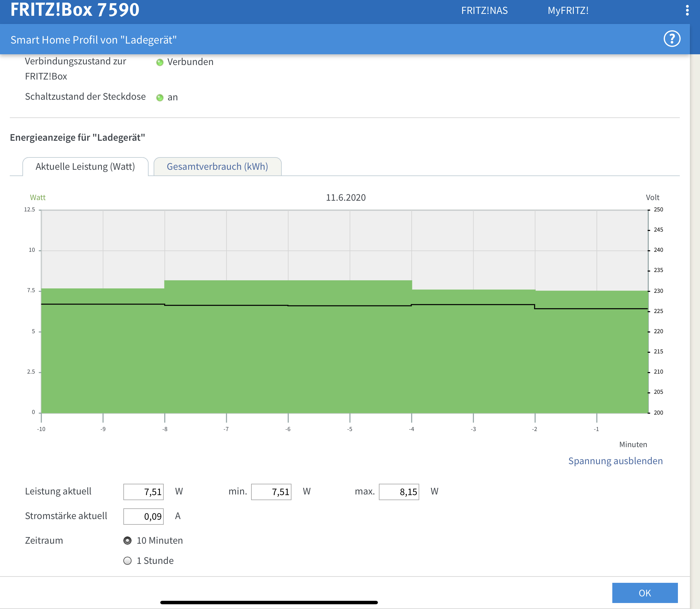Switch to Gesamtverbrauch (kWh) tab

(217, 167)
